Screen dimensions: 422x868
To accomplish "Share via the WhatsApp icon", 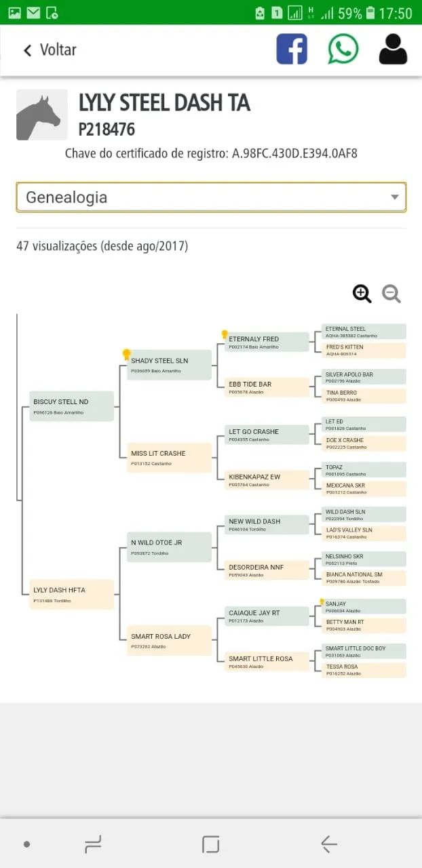I will click(343, 50).
